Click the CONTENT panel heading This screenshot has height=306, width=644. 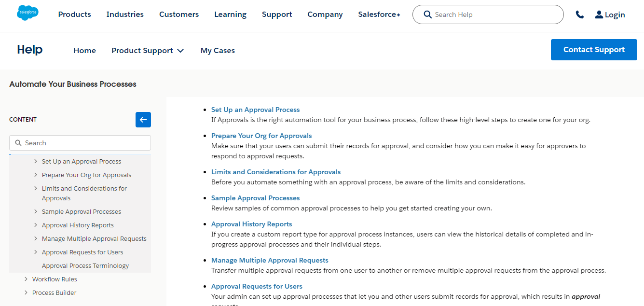23,120
